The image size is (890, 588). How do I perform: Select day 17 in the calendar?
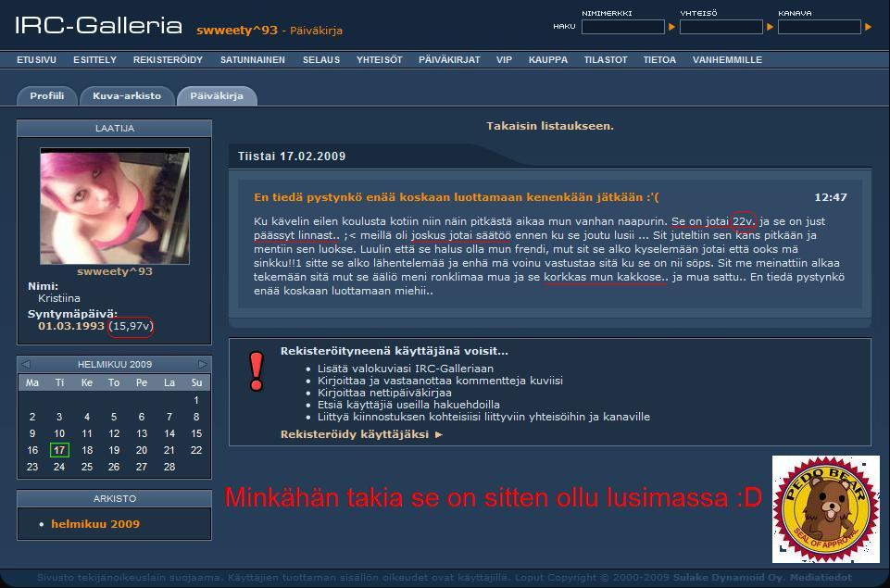(x=59, y=450)
